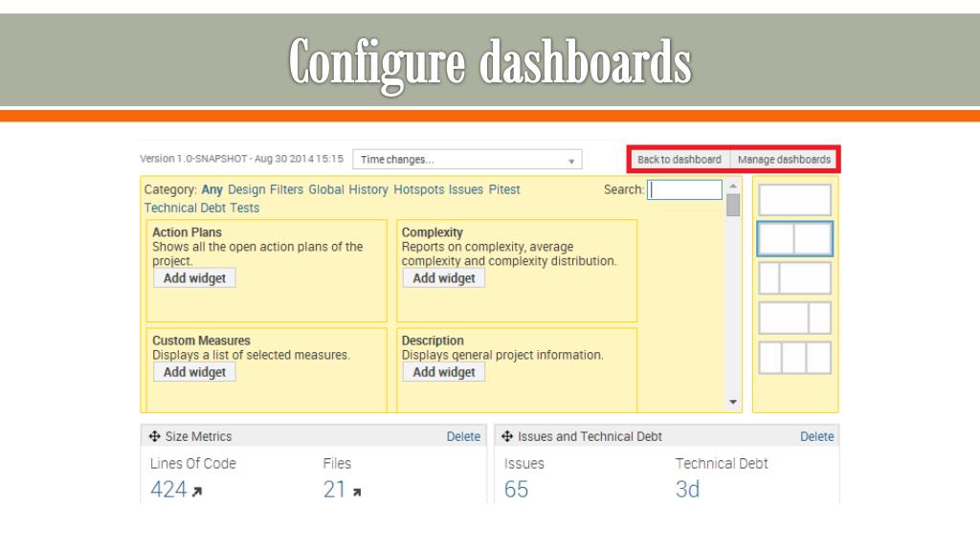The width and height of the screenshot is (980, 551).
Task: Choose the Tests category
Action: (x=244, y=208)
